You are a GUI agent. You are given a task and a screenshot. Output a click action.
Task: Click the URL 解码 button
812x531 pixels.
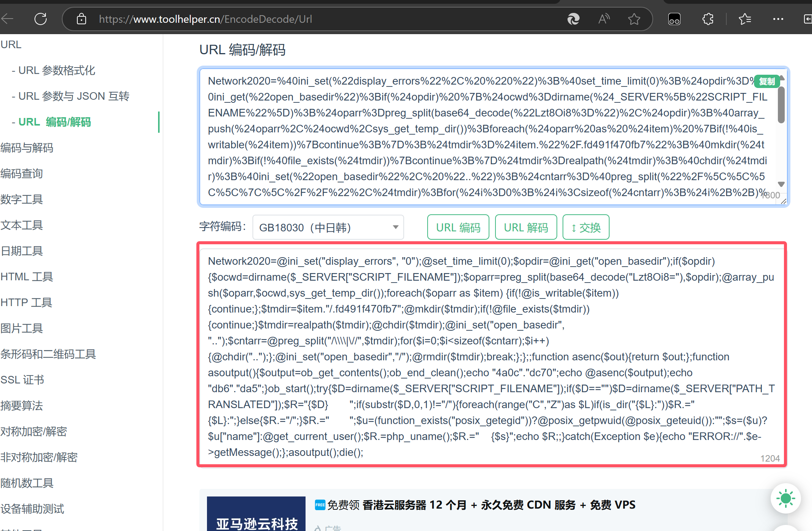pos(526,227)
